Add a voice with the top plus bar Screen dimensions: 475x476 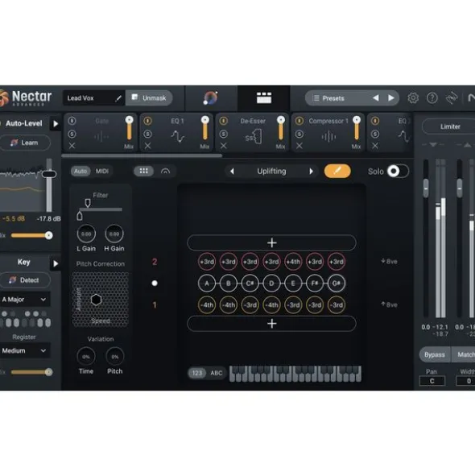(271, 242)
